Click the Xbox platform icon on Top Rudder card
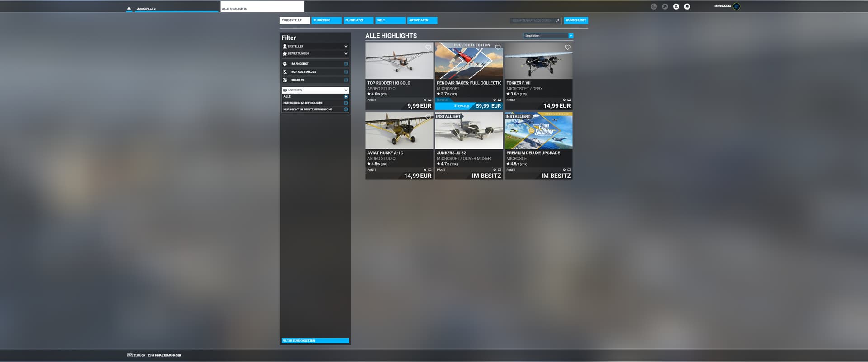 pyautogui.click(x=425, y=100)
